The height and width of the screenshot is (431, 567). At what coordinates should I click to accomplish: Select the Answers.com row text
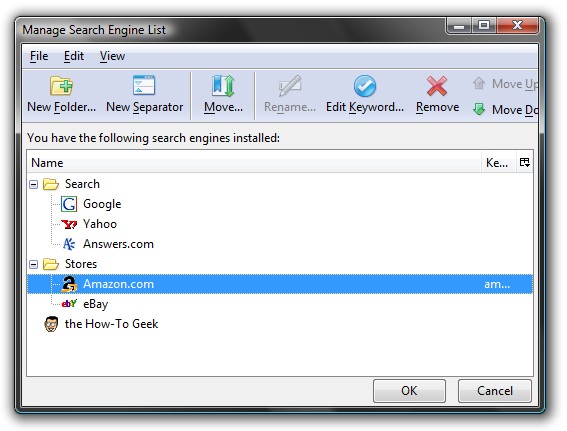tap(118, 244)
